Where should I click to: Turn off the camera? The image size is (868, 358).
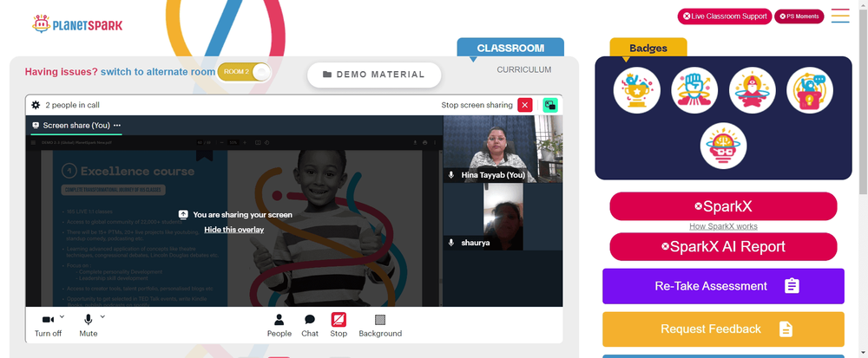48,325
